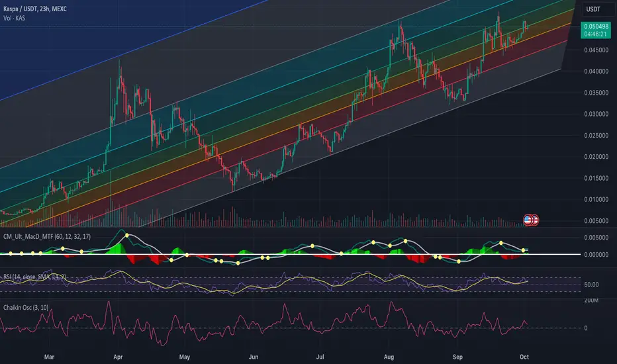Click the Chaikin oscillator 0 axis label
Viewport: 617px width, 364px height.
click(586, 328)
